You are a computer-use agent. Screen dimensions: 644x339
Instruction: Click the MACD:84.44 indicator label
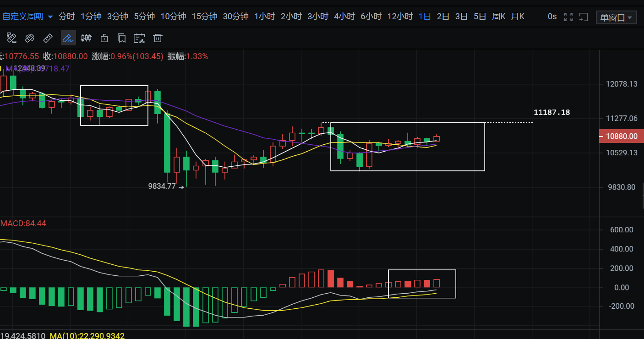[23, 224]
